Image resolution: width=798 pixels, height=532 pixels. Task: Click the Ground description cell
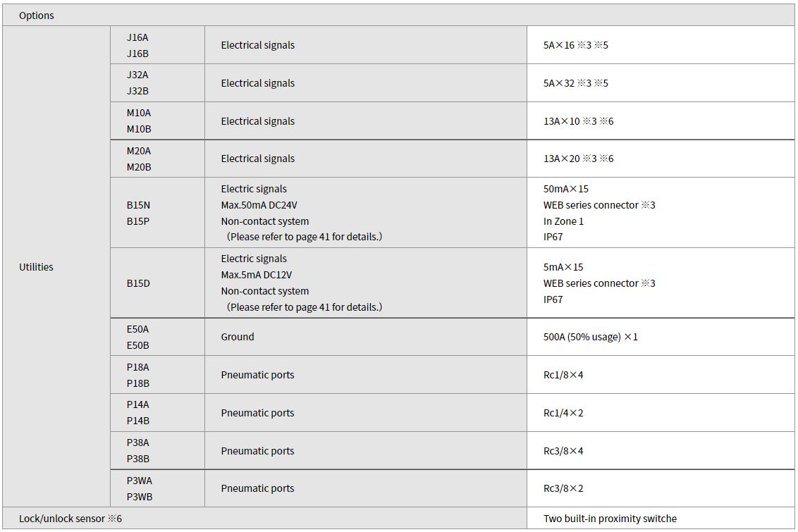[x=365, y=337]
